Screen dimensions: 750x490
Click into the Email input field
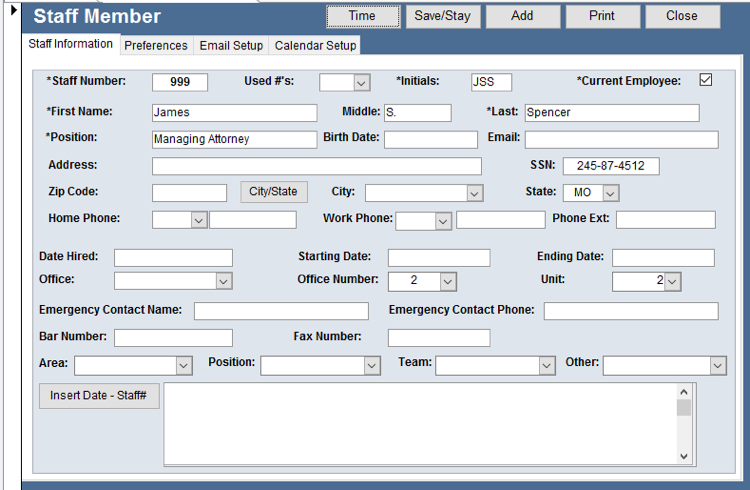621,139
